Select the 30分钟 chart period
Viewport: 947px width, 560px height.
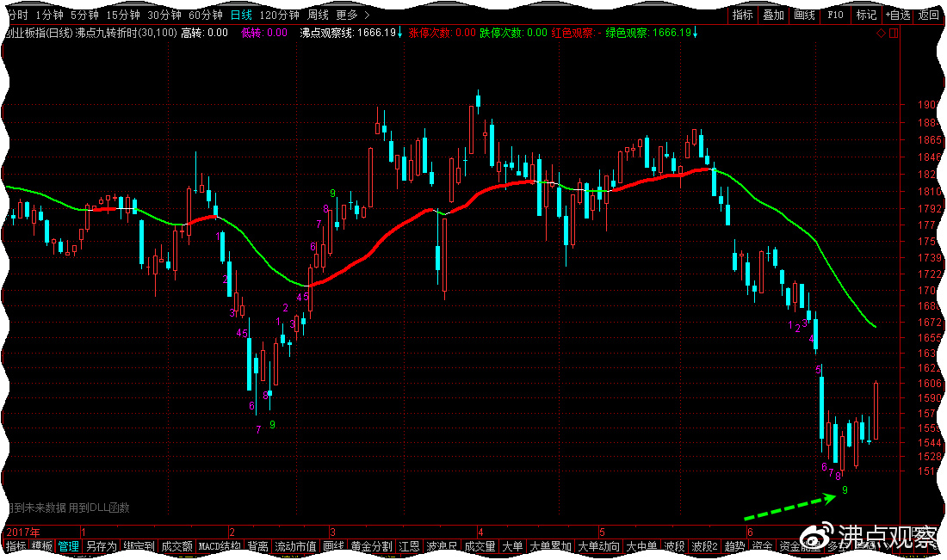pos(164,15)
